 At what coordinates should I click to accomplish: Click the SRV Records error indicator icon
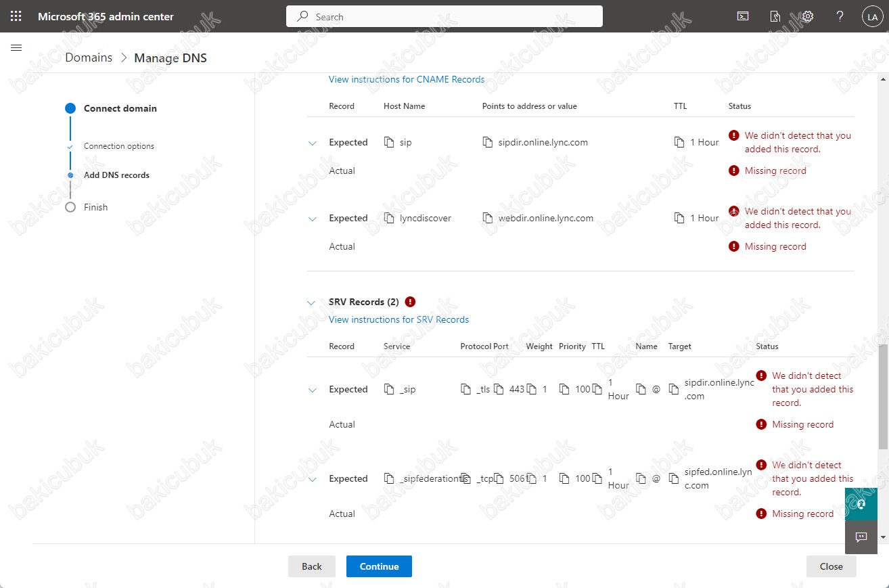[x=411, y=302]
